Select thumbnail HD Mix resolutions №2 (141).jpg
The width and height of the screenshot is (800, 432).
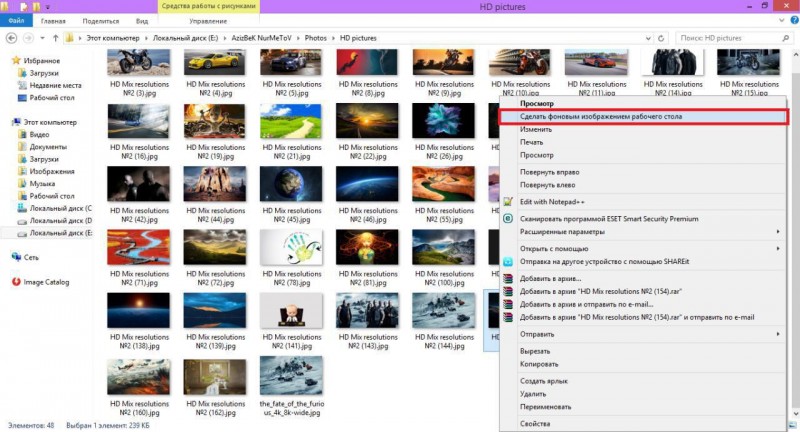point(291,311)
